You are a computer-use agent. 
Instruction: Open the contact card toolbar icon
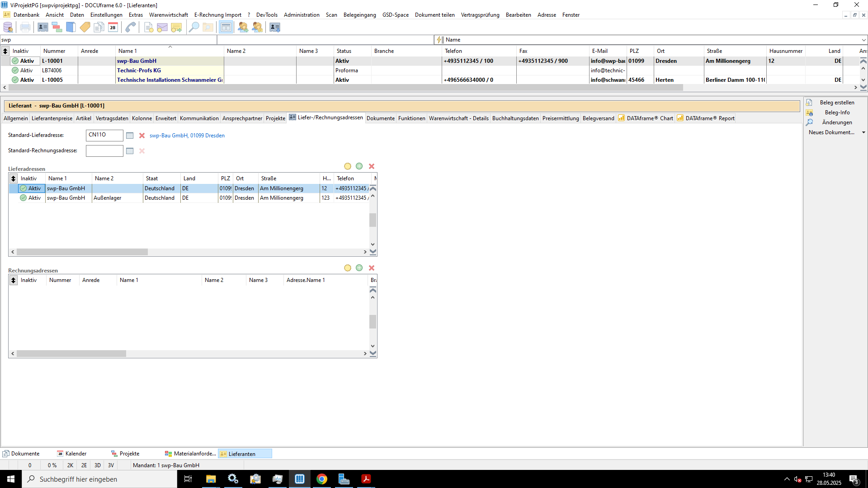click(x=43, y=27)
